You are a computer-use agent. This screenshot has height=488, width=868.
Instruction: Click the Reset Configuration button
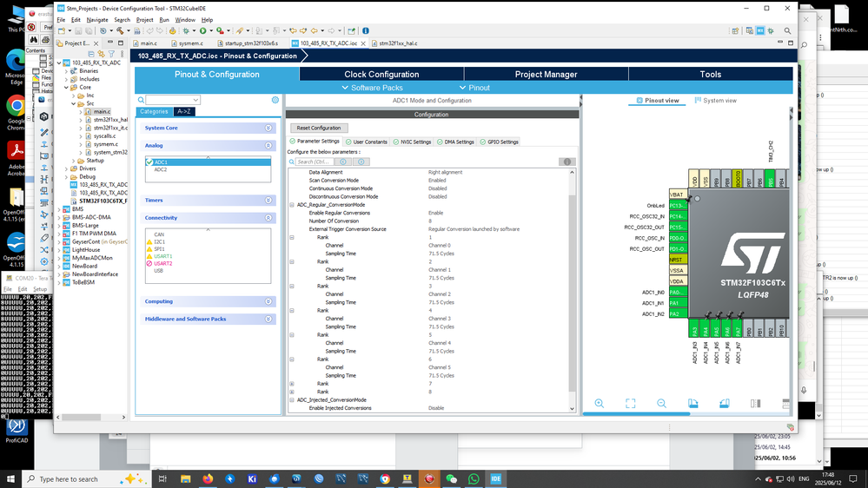coord(319,128)
